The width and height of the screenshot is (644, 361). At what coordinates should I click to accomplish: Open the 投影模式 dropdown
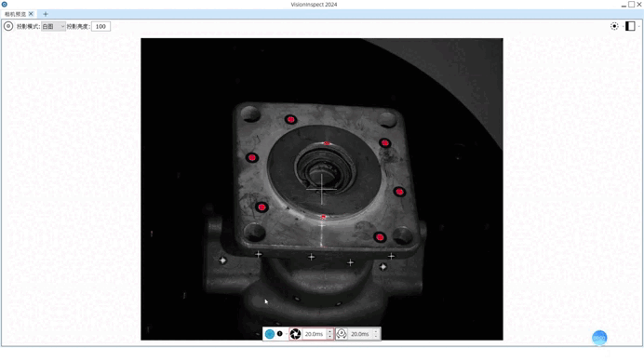[53, 26]
